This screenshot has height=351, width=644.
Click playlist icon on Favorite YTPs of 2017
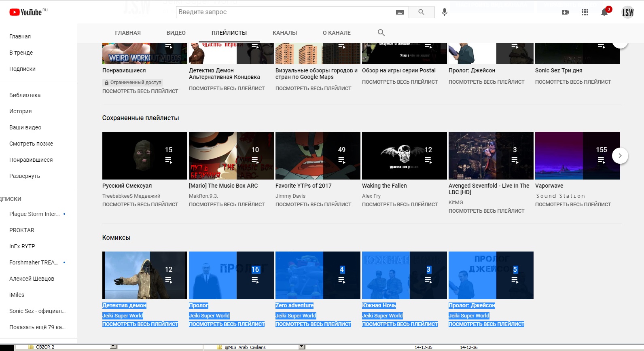coord(342,161)
